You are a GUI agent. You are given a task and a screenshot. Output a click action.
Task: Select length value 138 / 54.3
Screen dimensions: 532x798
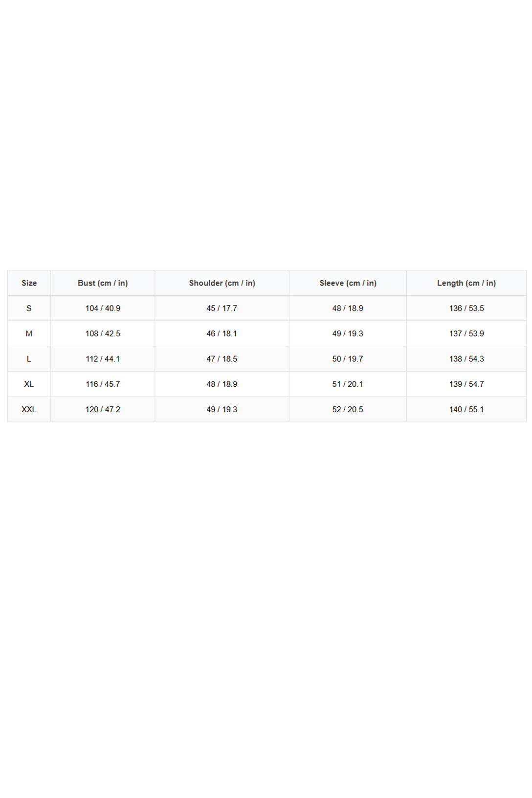pos(466,359)
